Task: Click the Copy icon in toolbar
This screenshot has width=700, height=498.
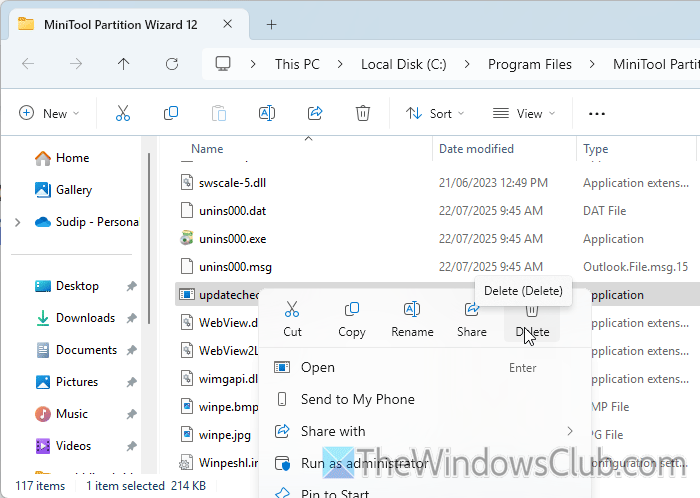Action: (x=171, y=114)
